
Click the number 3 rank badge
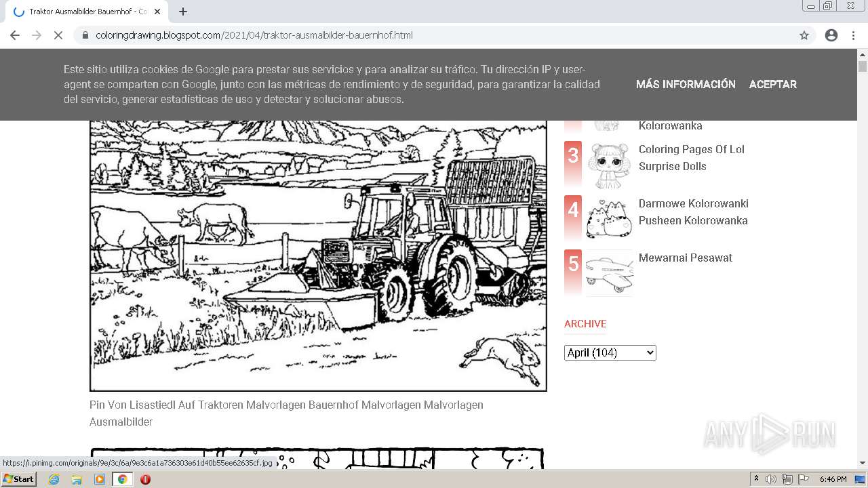click(x=573, y=164)
